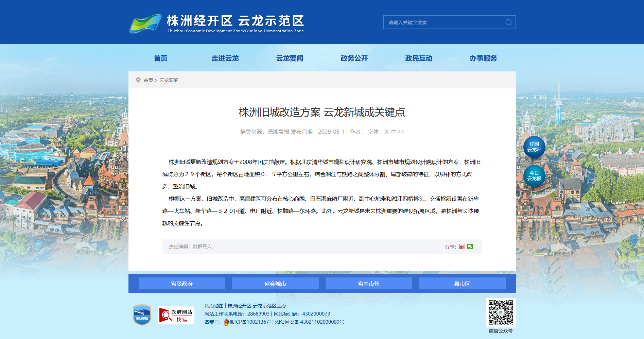
Task: Click the WeChat QR code image
Action: point(501,312)
